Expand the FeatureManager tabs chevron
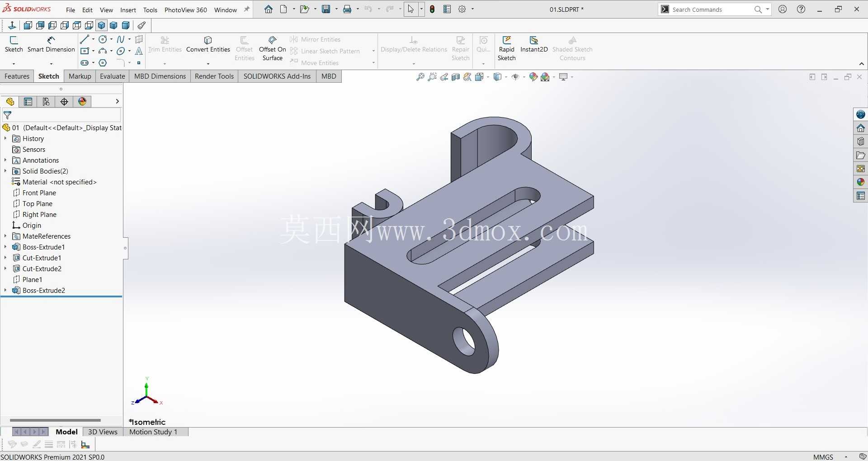This screenshot has width=868, height=461. coord(117,102)
